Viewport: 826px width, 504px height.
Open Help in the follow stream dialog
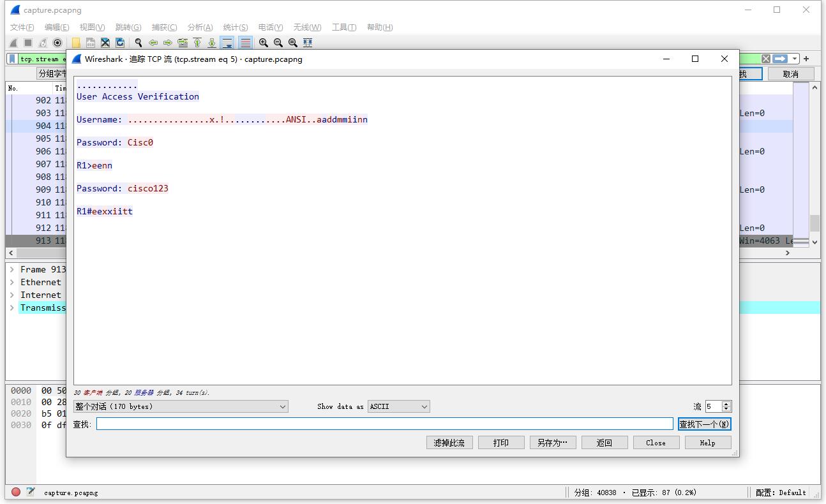click(x=708, y=443)
